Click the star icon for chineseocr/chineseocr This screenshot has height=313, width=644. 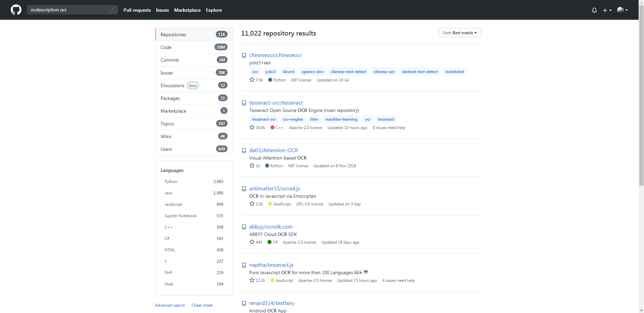click(x=252, y=80)
